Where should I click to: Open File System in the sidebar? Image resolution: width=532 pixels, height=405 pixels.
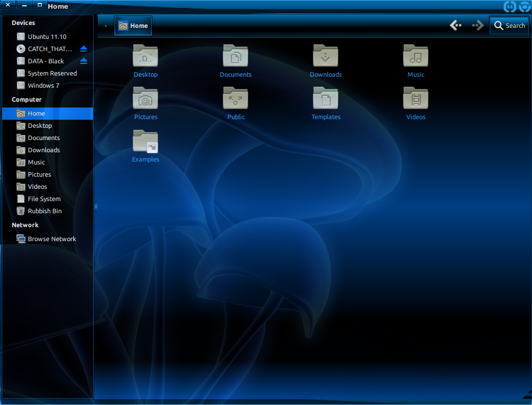pos(48,199)
